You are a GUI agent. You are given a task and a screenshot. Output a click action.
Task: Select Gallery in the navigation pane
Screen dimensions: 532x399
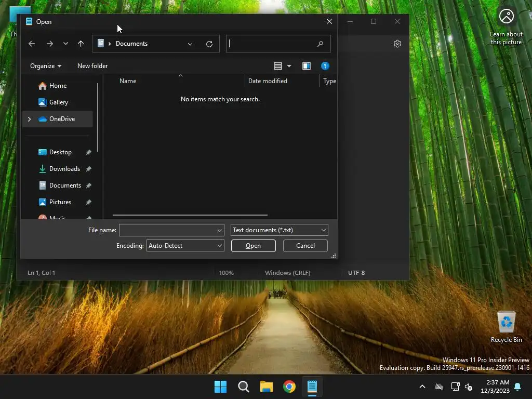tap(58, 102)
